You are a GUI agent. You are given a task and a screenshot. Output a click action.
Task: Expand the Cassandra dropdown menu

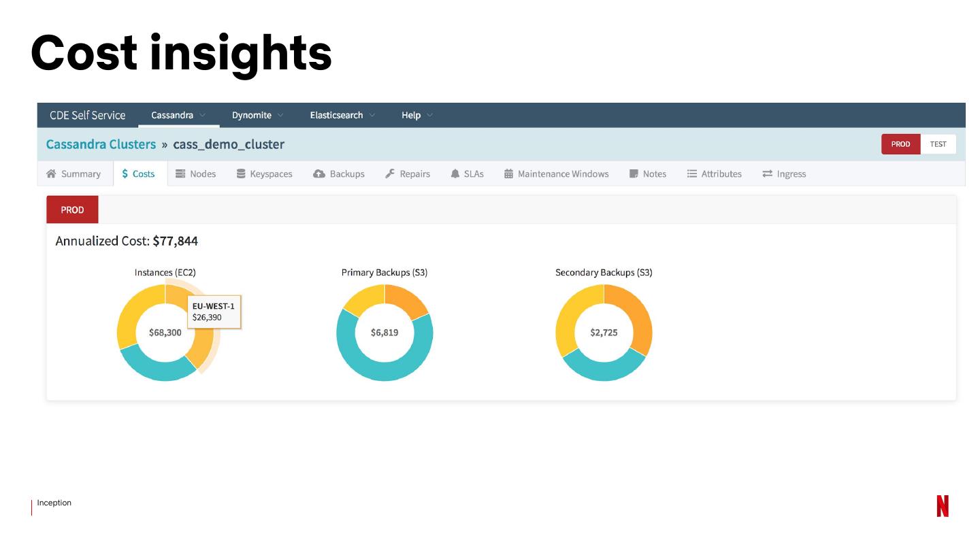click(179, 115)
